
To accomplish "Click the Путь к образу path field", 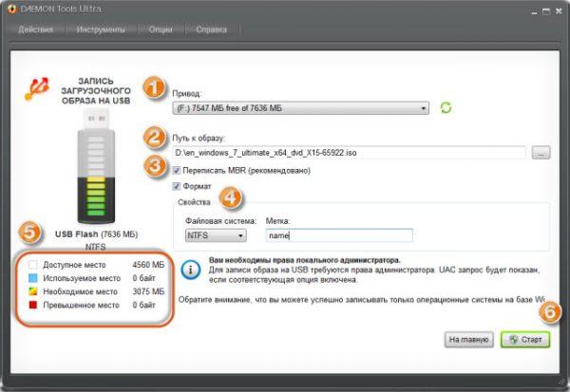I will [350, 153].
